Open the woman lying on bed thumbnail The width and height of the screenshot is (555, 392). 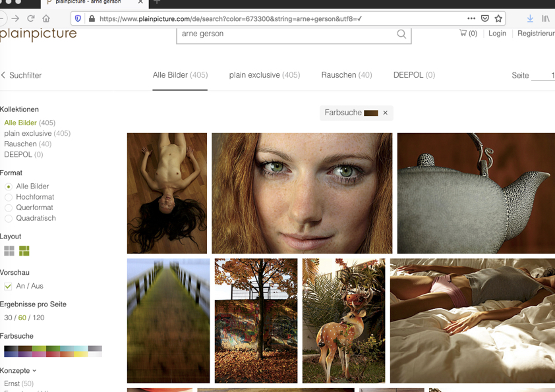coord(473,321)
